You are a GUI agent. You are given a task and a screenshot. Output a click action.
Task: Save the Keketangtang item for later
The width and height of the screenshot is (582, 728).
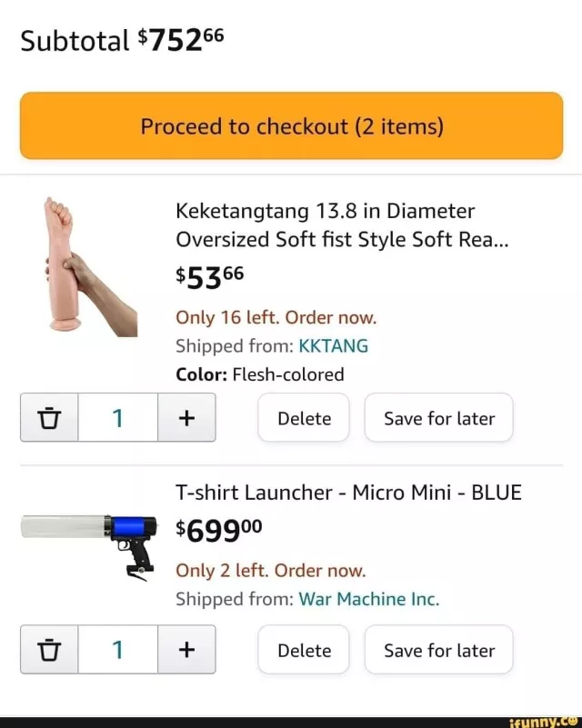coord(438,418)
